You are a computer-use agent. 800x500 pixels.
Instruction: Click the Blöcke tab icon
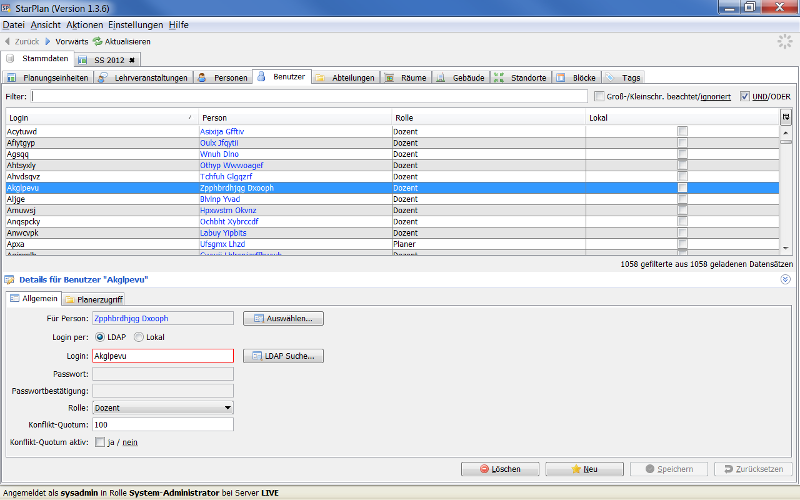click(561, 78)
